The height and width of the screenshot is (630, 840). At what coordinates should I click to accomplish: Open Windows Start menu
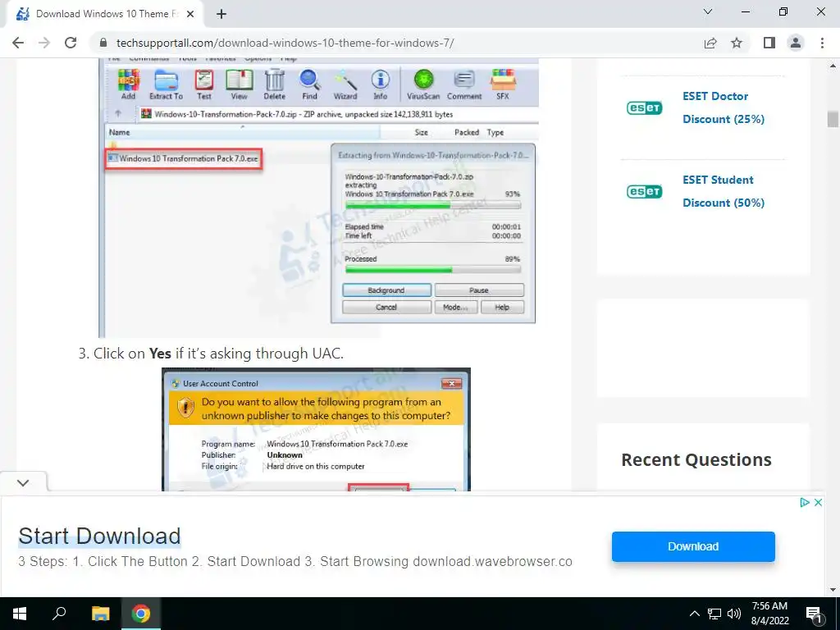tap(20, 614)
